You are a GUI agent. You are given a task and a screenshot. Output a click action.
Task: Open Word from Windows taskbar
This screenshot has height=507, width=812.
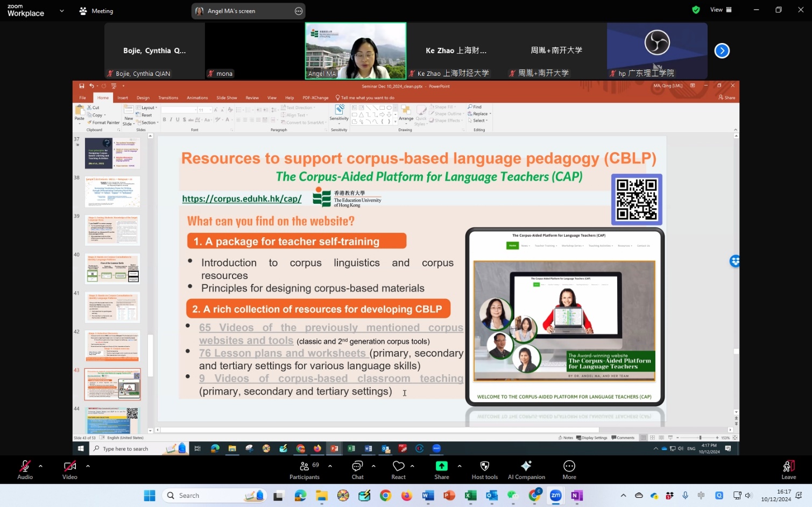428,496
